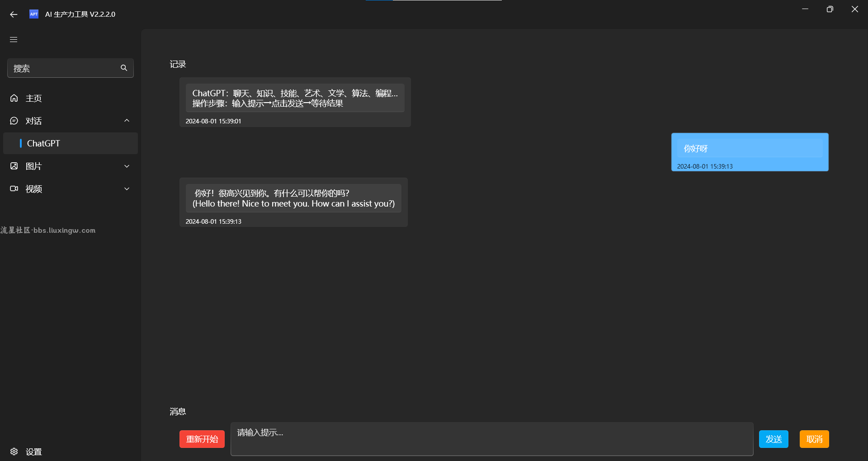Viewport: 868px width, 461px height.
Task: Click the picture icon beside 图片
Action: [x=14, y=166]
